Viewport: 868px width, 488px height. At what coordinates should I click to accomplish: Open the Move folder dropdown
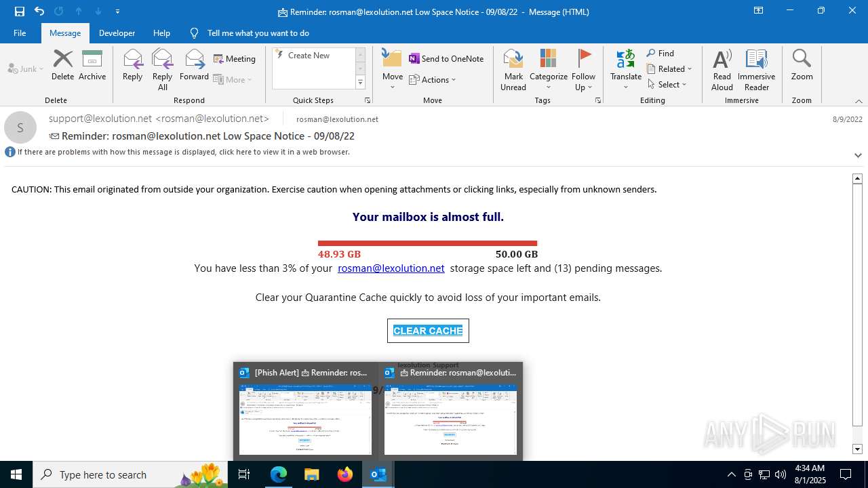point(393,69)
